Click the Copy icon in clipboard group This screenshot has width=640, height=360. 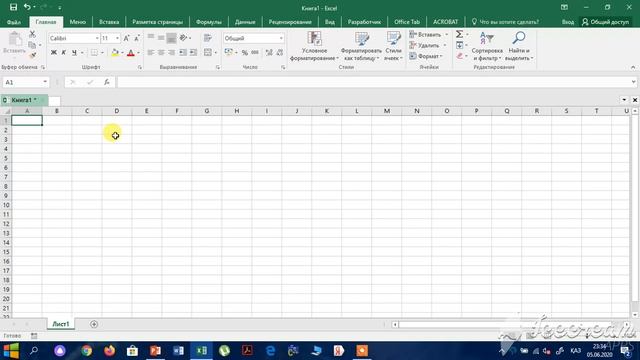pyautogui.click(x=32, y=45)
